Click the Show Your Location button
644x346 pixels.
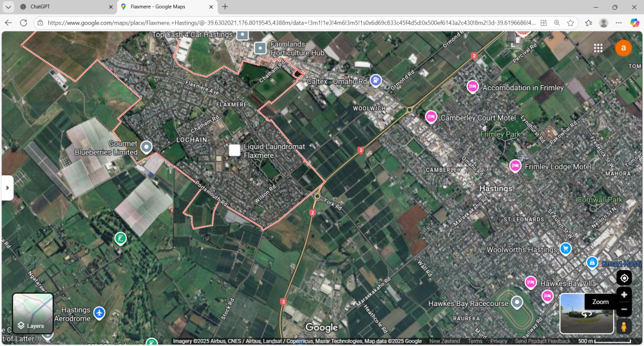pyautogui.click(x=624, y=278)
